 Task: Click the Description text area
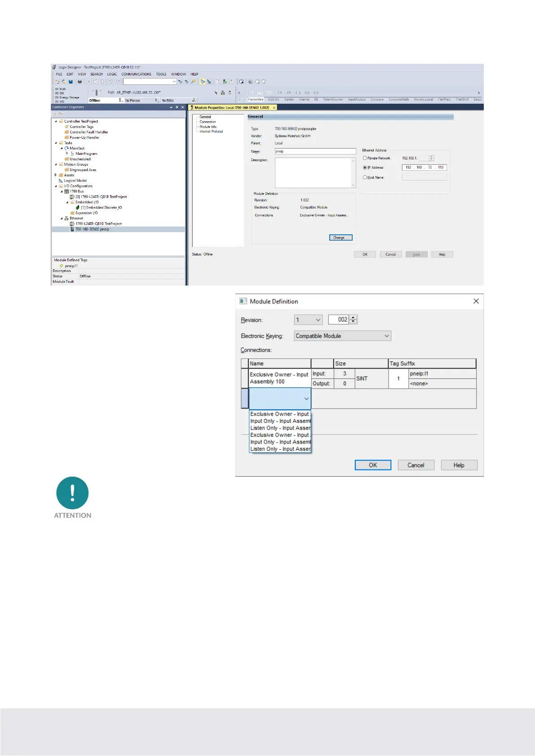tap(315, 172)
